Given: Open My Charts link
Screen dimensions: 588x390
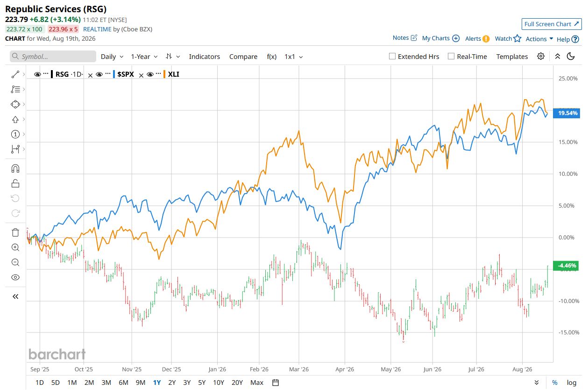Looking at the screenshot, I should click(440, 38).
